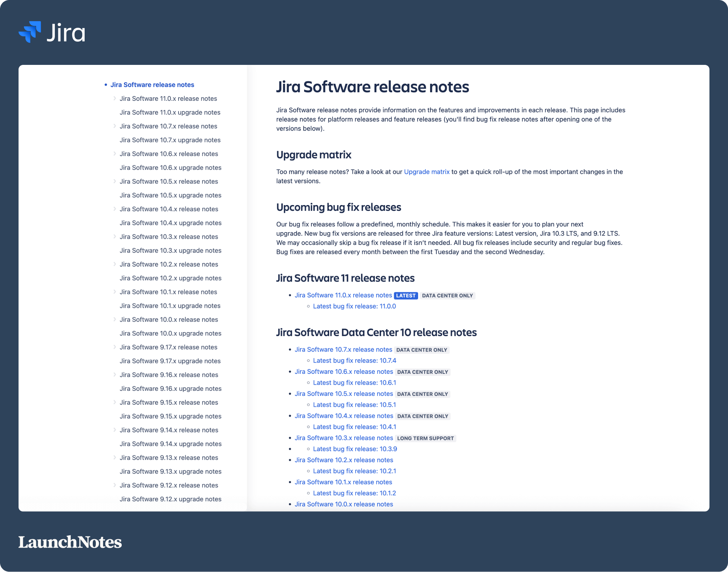Open Latest bug fix release: 10.4.1

tap(354, 427)
